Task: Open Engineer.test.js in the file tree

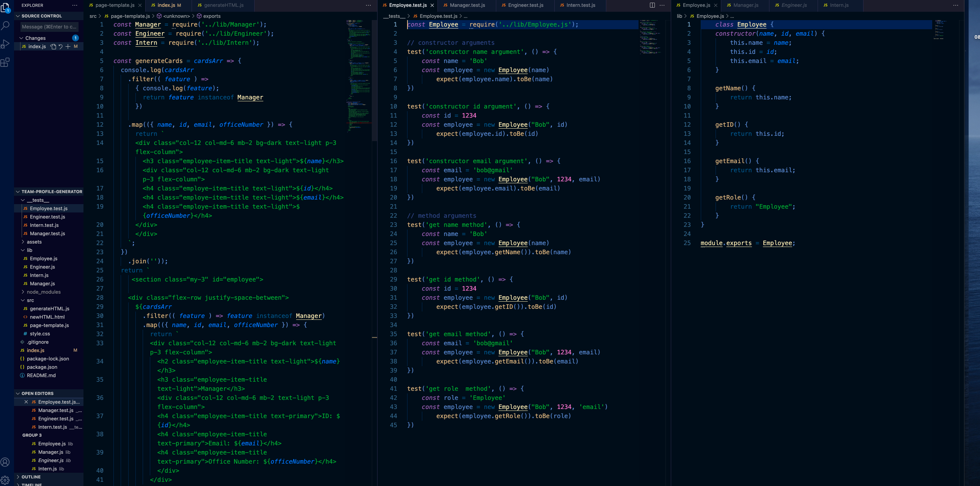Action: click(x=49, y=217)
